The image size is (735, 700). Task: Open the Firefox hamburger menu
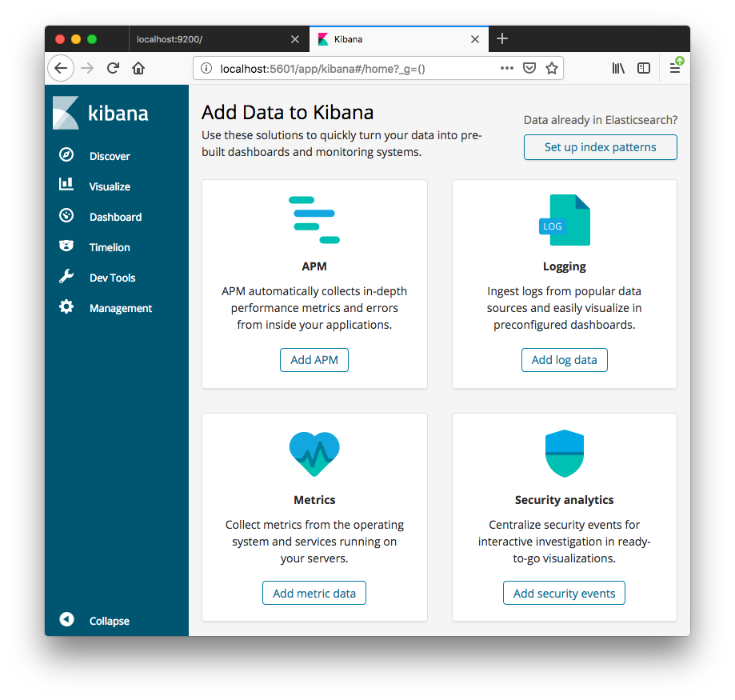tap(675, 67)
